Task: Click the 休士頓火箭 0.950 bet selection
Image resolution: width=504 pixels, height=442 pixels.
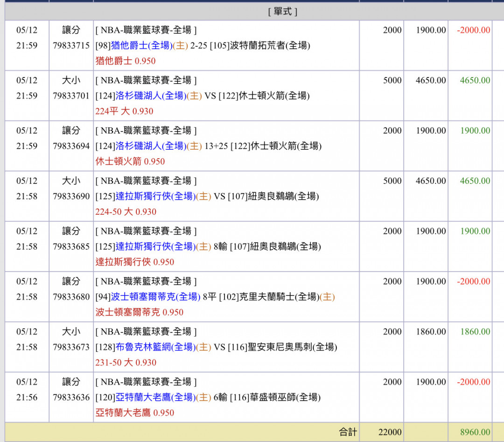Action: pyautogui.click(x=130, y=161)
